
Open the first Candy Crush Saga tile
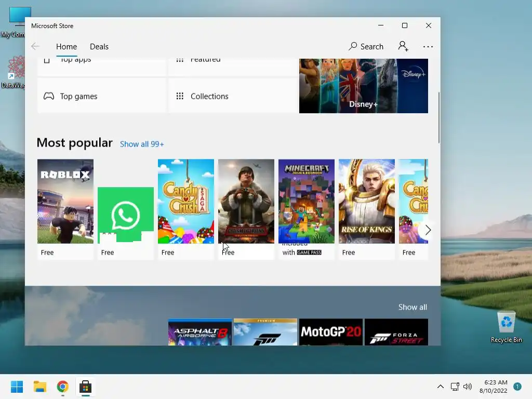coord(186,209)
